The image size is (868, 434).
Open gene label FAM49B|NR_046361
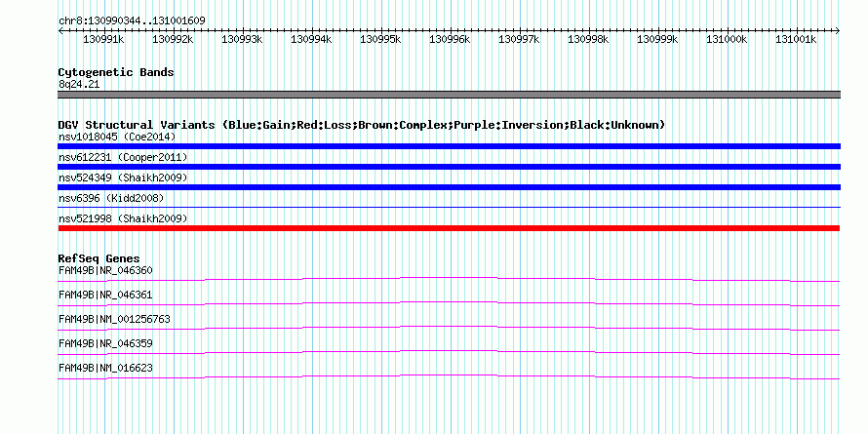click(105, 296)
